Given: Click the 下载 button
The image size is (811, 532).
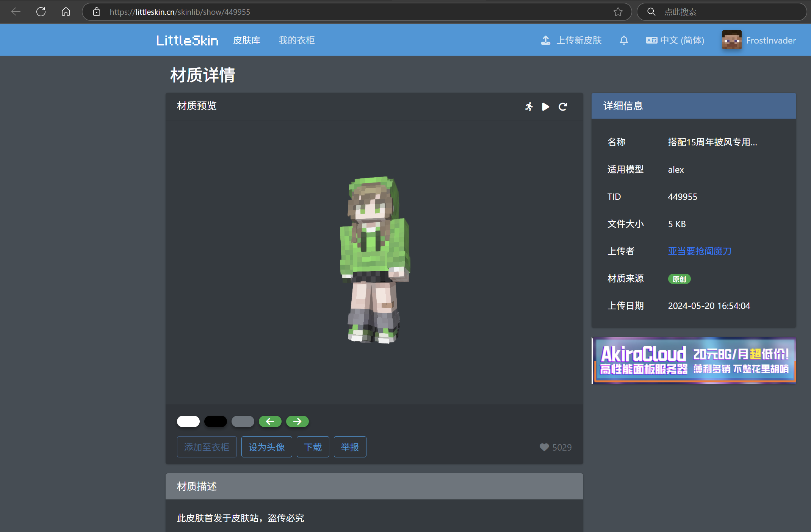Looking at the screenshot, I should [313, 447].
